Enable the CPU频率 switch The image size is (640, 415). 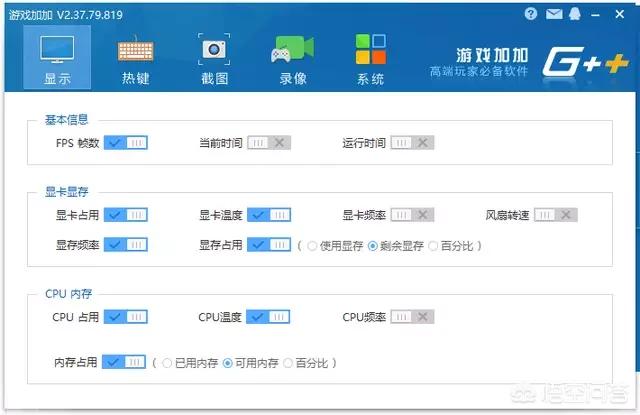tap(412, 317)
